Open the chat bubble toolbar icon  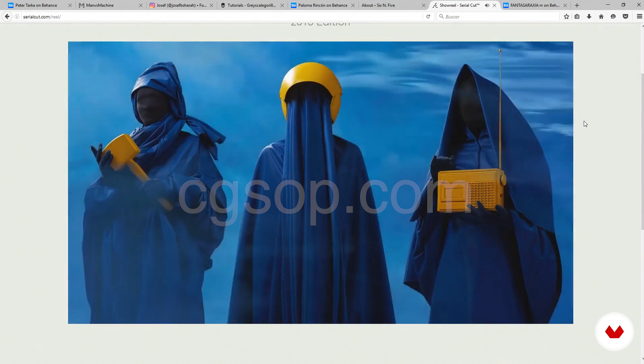[x=613, y=17]
